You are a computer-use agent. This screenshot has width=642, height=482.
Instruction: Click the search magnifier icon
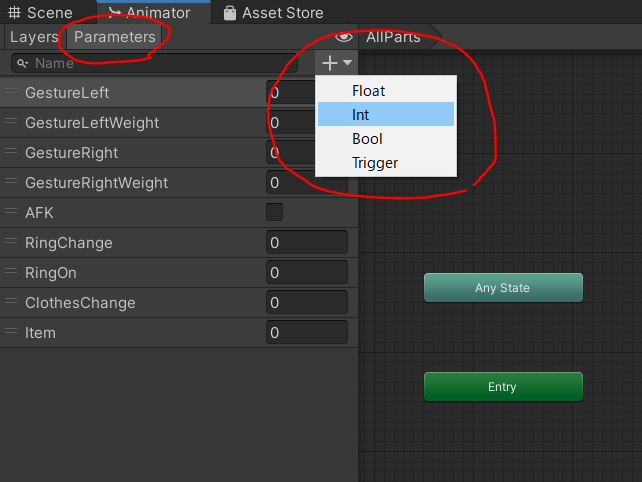pyautogui.click(x=22, y=63)
